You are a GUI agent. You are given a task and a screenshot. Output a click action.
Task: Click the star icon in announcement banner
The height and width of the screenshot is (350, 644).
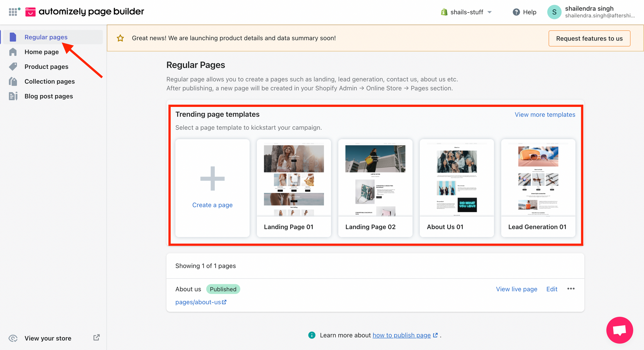pyautogui.click(x=120, y=38)
